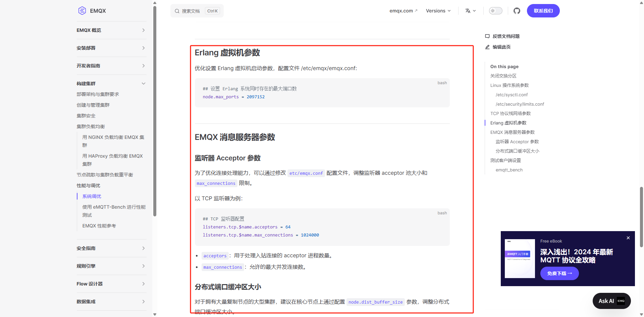Viewport: 644px width, 317px height.
Task: Expand the 数据集成 section
Action: click(x=111, y=302)
